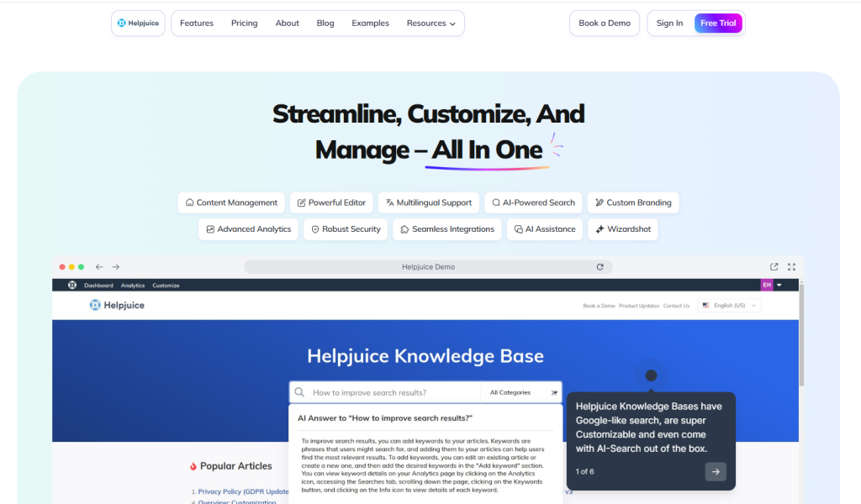The image size is (861, 504).
Task: Open the English (US) language dropdown
Action: [730, 306]
